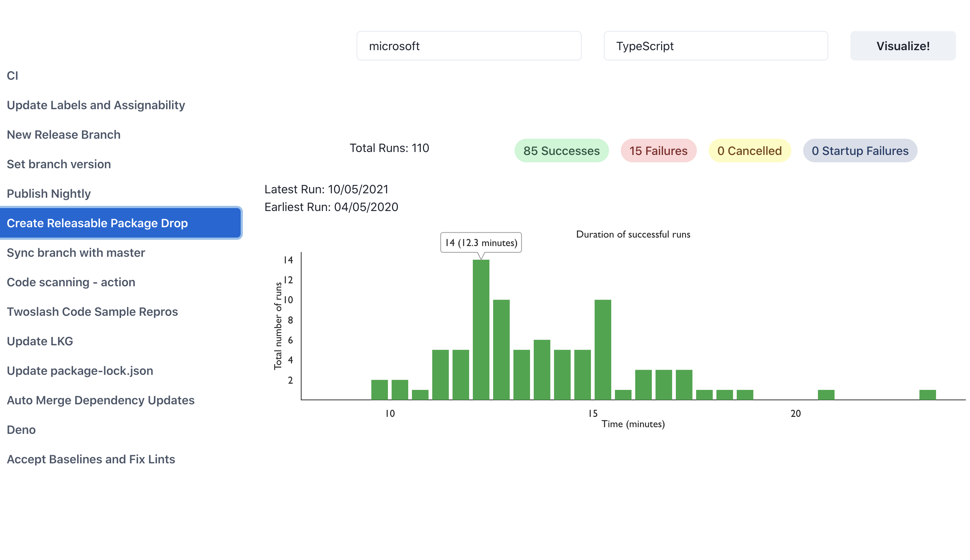Open Update Labels and Assignability workflow
970x560 pixels.
96,105
